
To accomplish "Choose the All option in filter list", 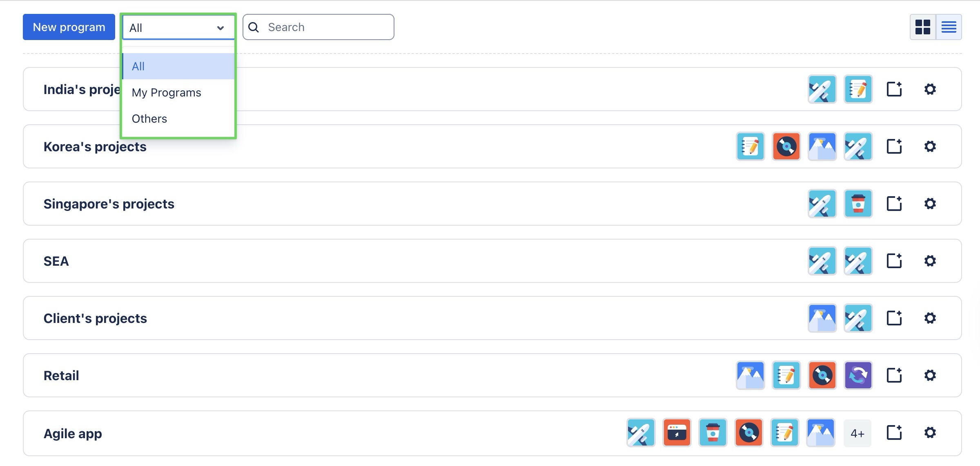I will pos(138,66).
